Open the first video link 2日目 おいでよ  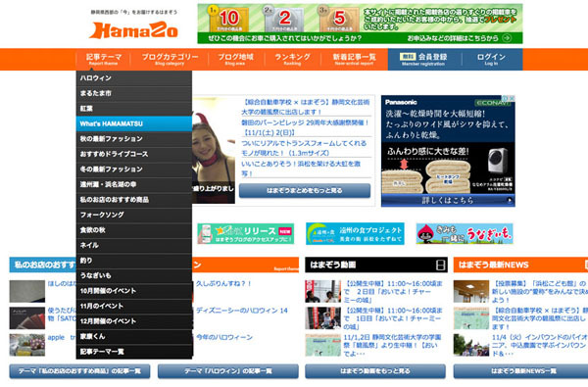[x=393, y=292]
